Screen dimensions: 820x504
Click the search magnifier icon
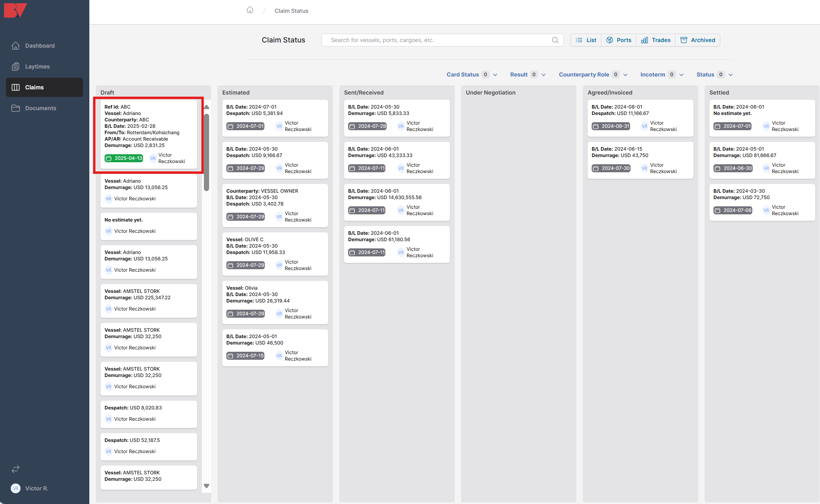pyautogui.click(x=555, y=40)
